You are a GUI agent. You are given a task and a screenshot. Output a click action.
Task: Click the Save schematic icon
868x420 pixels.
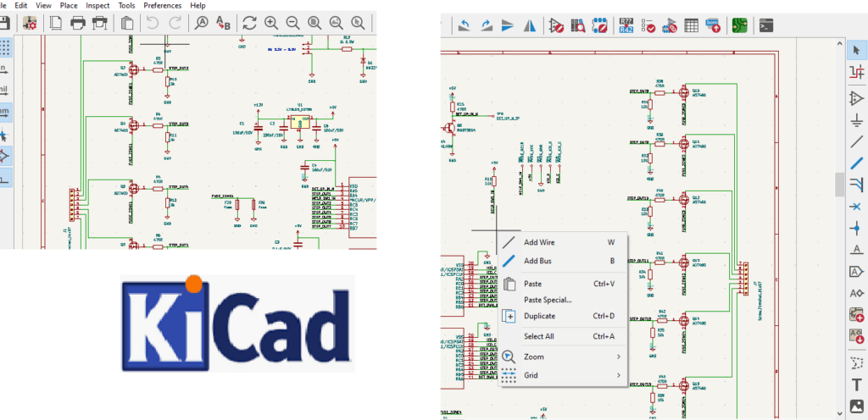click(4, 23)
